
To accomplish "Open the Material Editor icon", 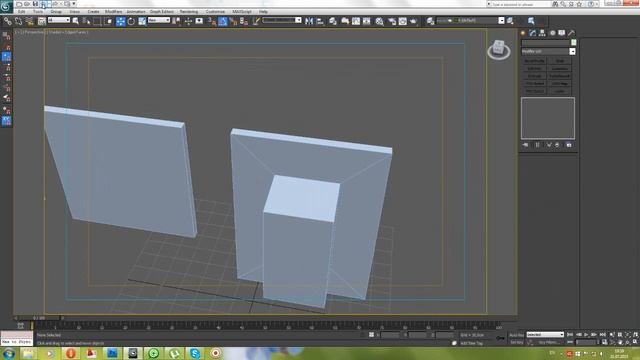I will click(x=380, y=21).
